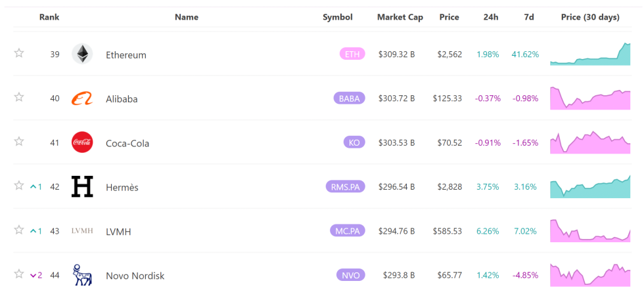
Task: Click the Alibaba orange logo icon
Action: 82,98
